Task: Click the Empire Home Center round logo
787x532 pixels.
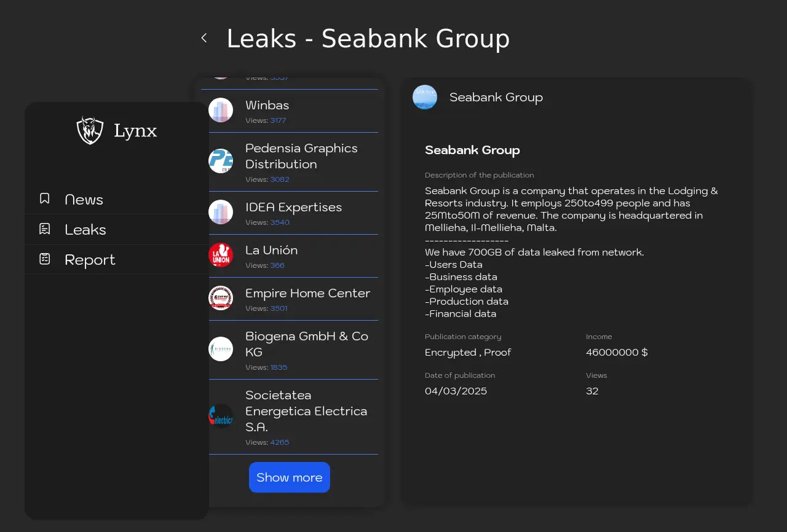Action: [x=221, y=298]
